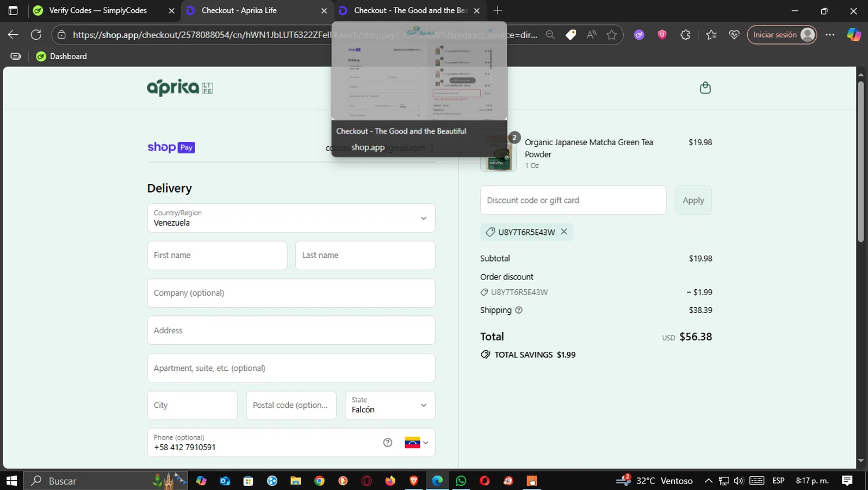Click the red shield extension icon
Screen dimensions: 868x490
pyautogui.click(x=662, y=35)
